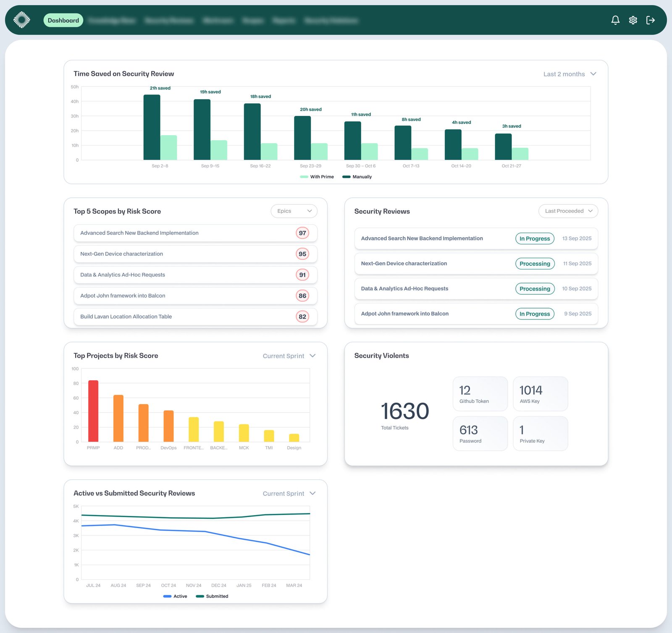Click the orange DevOps bar in Top Projects
Screen dimensions: 672x633
(168, 426)
